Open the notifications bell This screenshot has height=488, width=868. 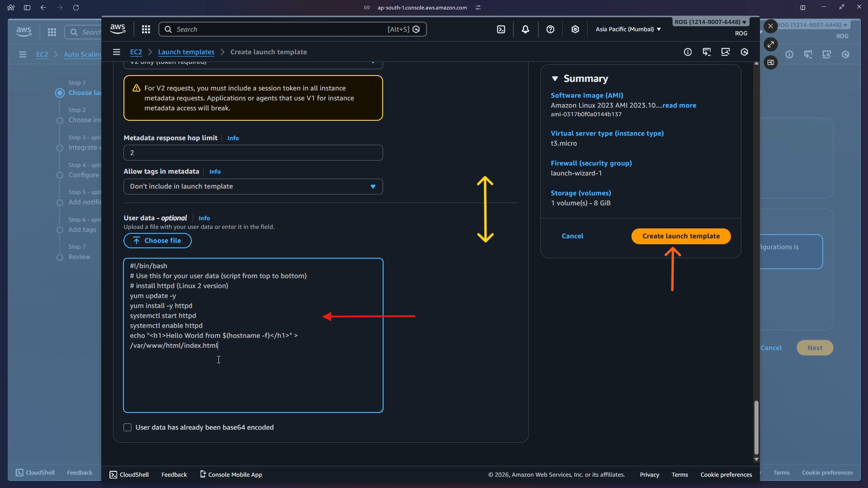pyautogui.click(x=525, y=29)
